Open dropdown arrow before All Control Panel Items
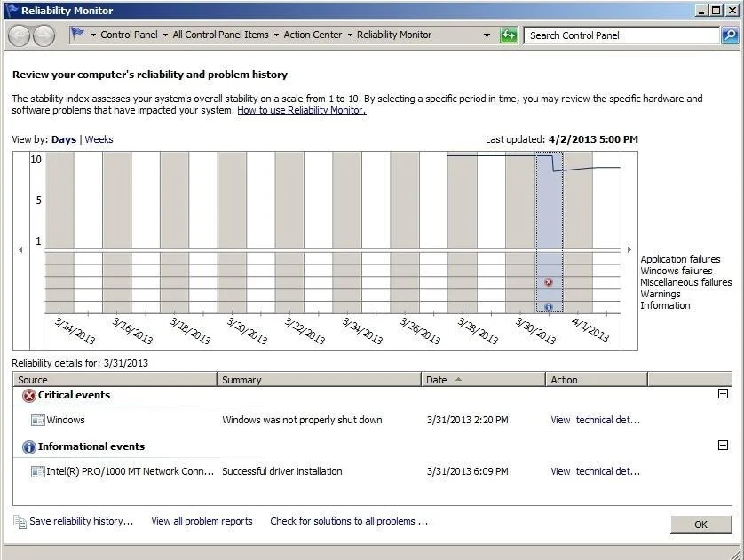The height and width of the screenshot is (560, 744). click(x=165, y=35)
